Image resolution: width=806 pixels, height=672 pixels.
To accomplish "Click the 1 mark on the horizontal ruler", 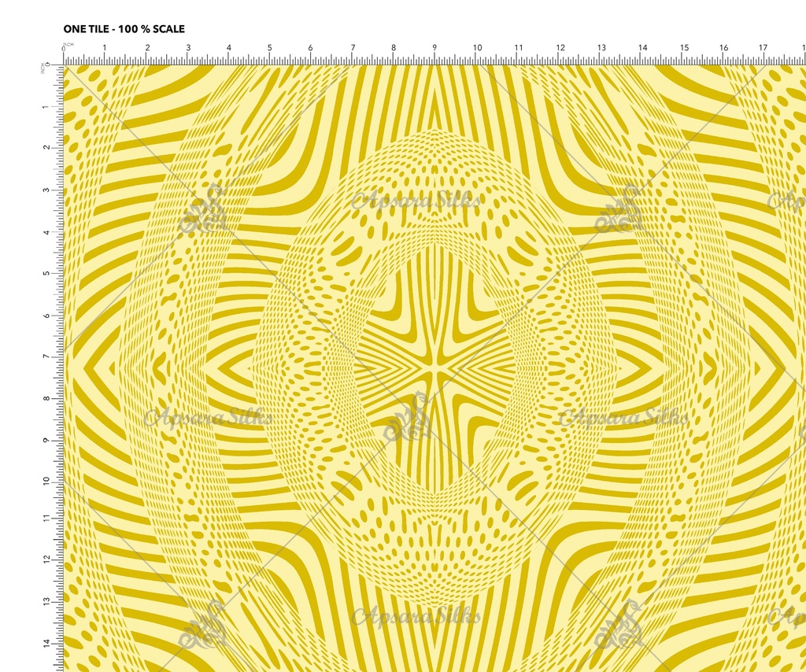I will coord(105,49).
